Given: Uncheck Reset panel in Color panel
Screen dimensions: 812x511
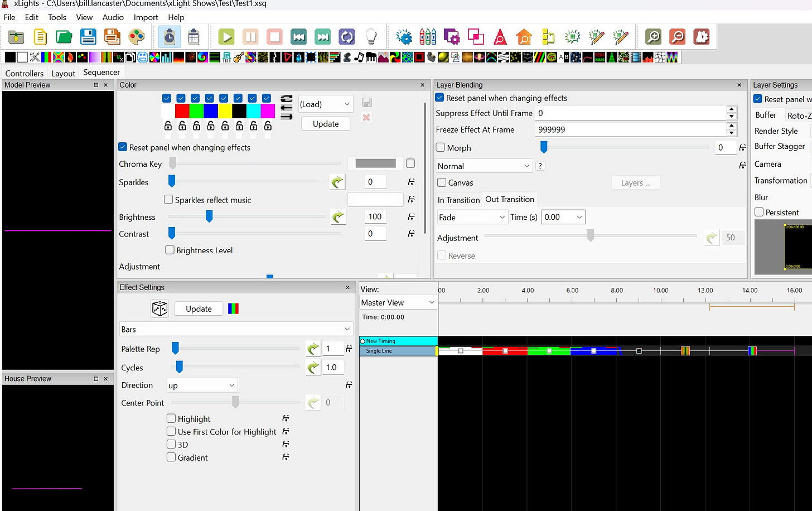Looking at the screenshot, I should pos(123,147).
